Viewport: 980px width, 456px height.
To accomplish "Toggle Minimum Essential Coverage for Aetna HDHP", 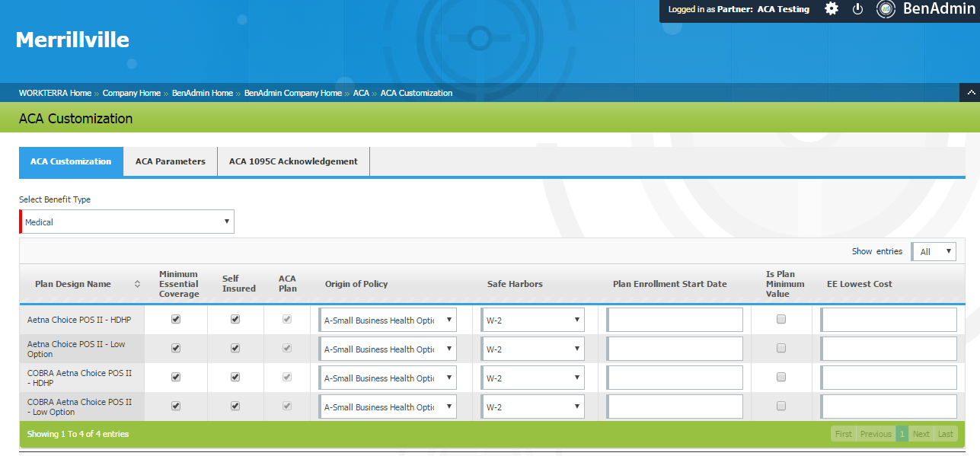I will [176, 320].
